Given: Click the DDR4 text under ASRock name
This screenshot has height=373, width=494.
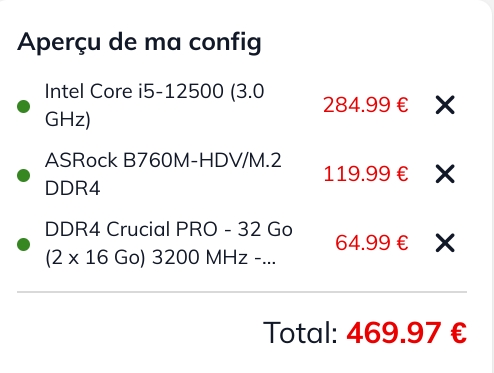Looking at the screenshot, I should pos(72,188).
